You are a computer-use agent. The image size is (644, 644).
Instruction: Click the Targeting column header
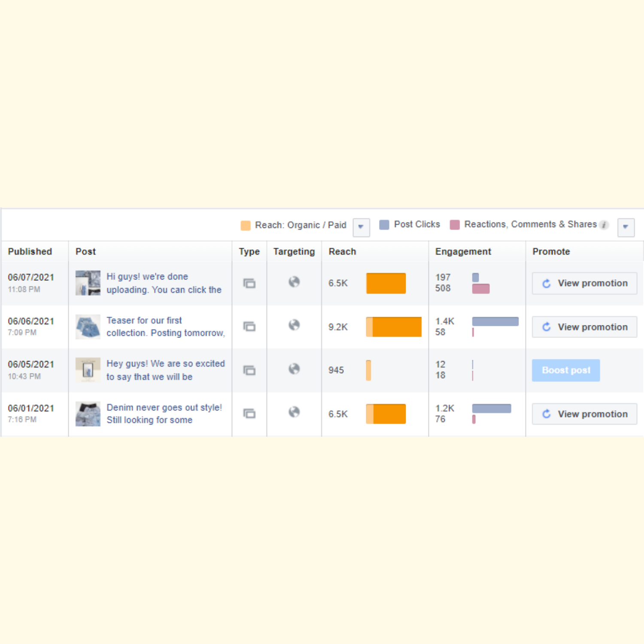[294, 252]
